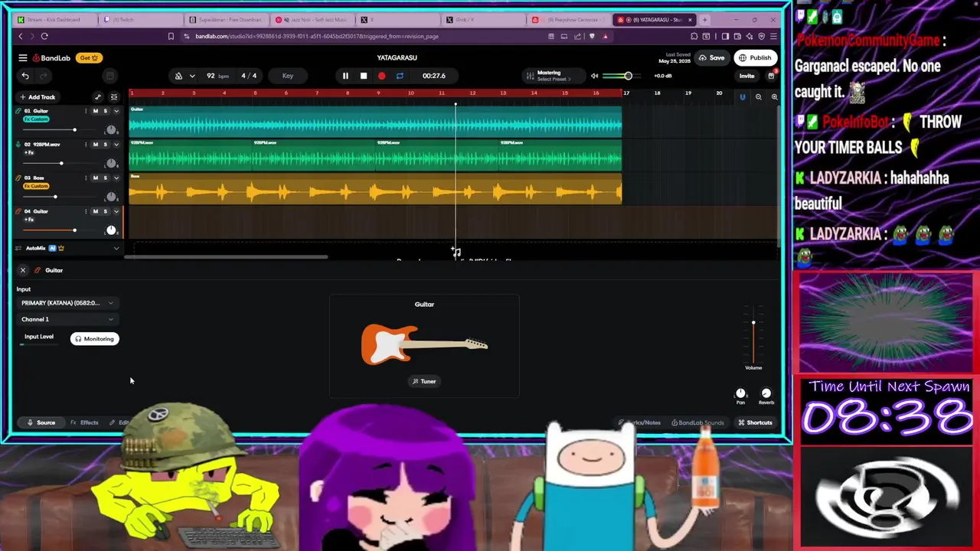The image size is (980, 551).
Task: Add a new track
Action: coord(38,97)
